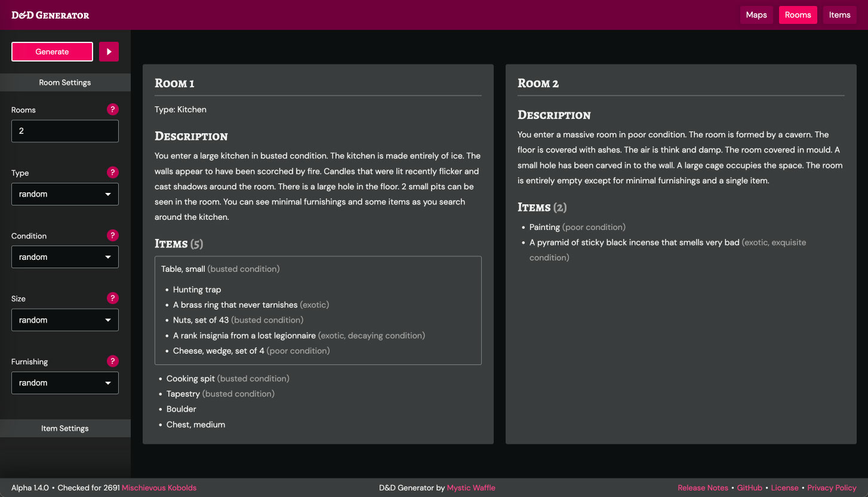The height and width of the screenshot is (497, 868).
Task: Click the Condition help icon
Action: coord(113,235)
